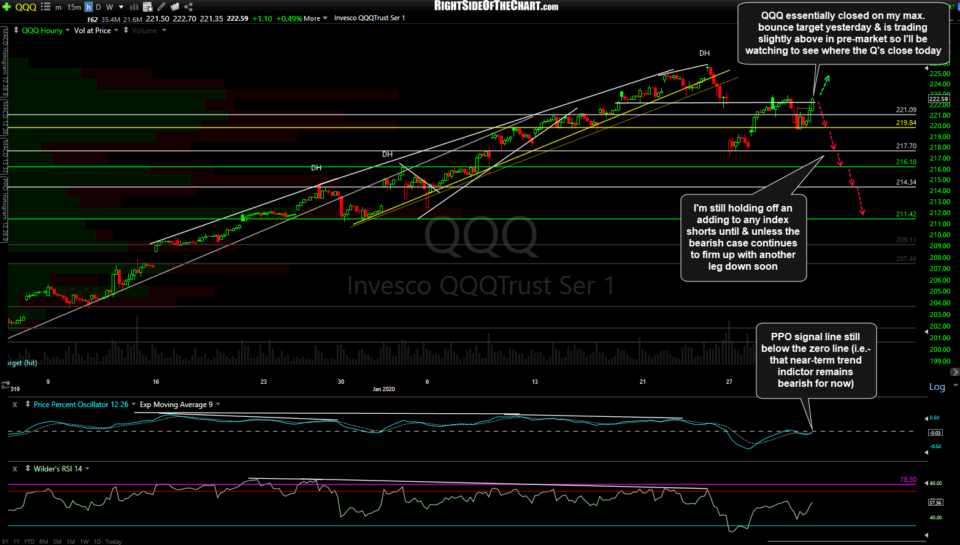Click the scale arrow beside RSI 80.00
The width and height of the screenshot is (960, 545).
pyautogui.click(x=926, y=483)
